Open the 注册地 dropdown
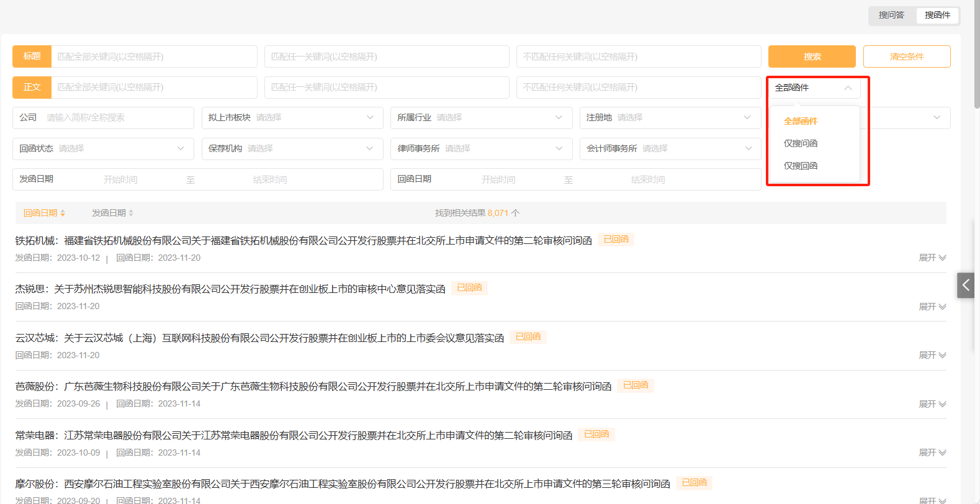This screenshot has width=980, height=504. click(x=670, y=117)
